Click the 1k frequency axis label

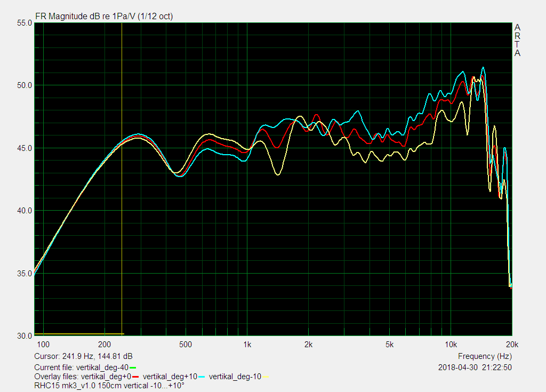(247, 345)
